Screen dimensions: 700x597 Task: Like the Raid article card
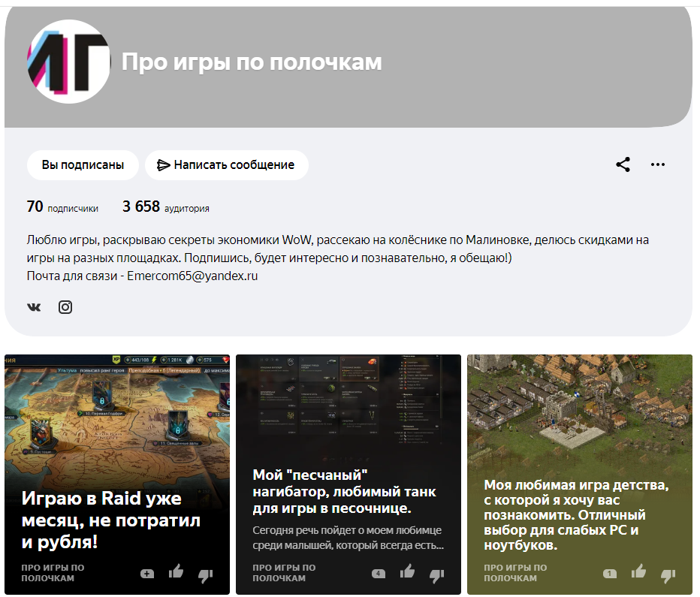pos(176,571)
